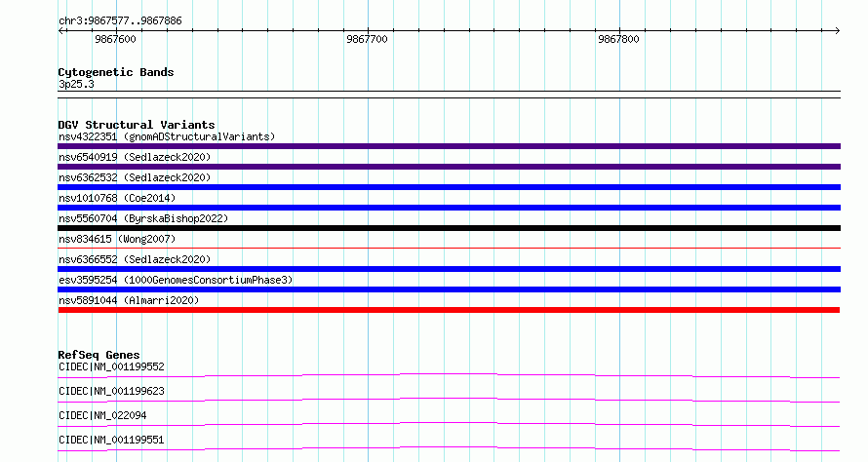The height and width of the screenshot is (462, 868).
Task: Click the magenta line under CIDEC|NM_022094
Action: click(x=449, y=424)
